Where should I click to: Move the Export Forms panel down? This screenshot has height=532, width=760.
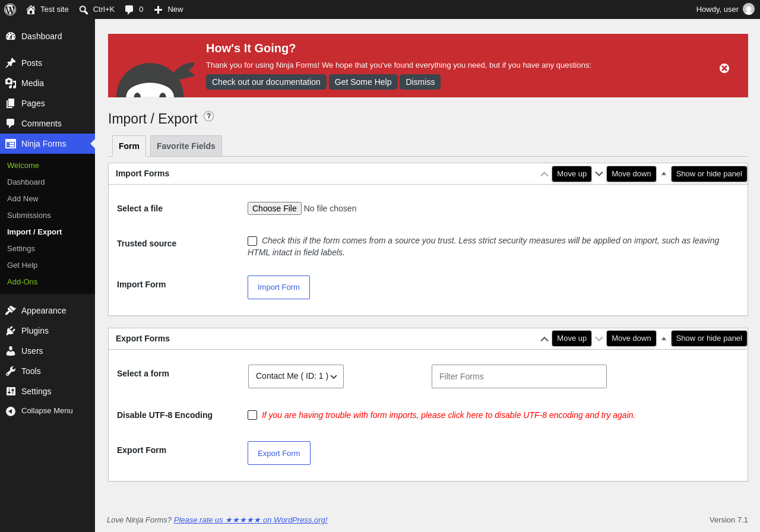tap(599, 339)
